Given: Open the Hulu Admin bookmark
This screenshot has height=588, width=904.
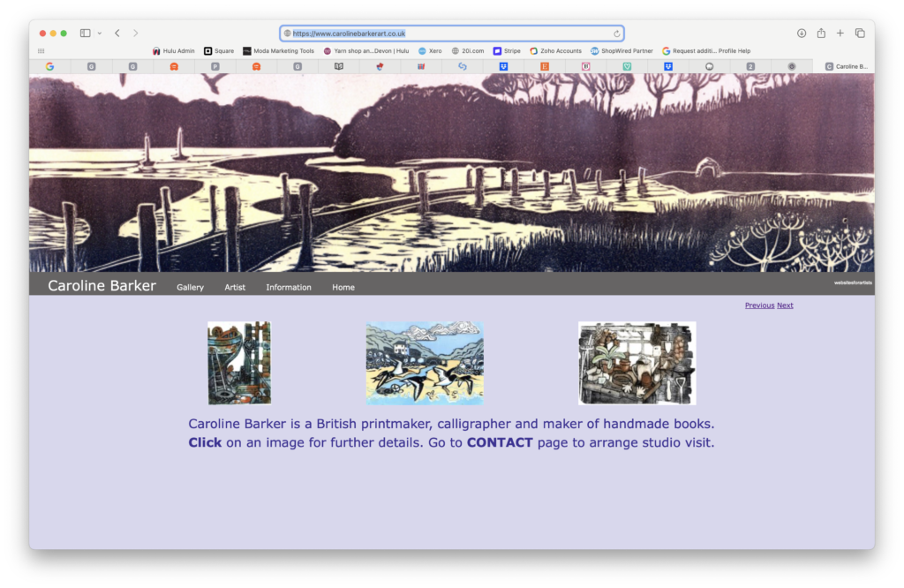Looking at the screenshot, I should tap(174, 50).
